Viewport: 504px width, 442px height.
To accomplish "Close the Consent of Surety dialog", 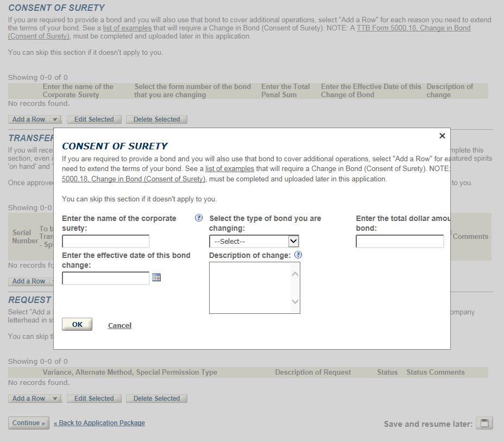I will coord(442,136).
